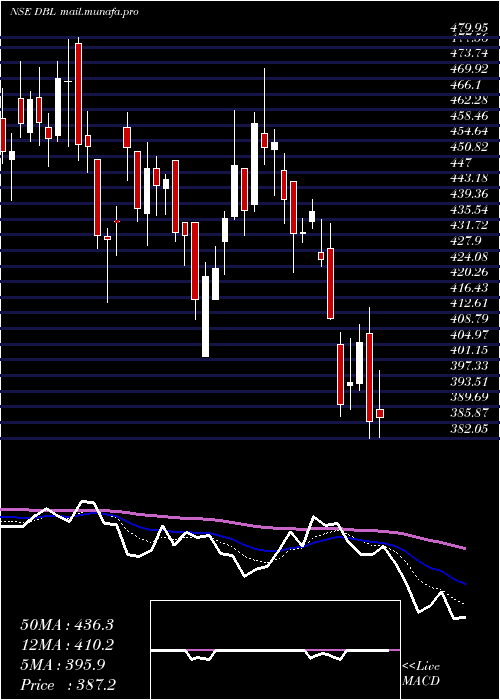The height and width of the screenshot is (700, 500).
Task: Select the 479.95 price axis label
Action: pyautogui.click(x=469, y=29)
